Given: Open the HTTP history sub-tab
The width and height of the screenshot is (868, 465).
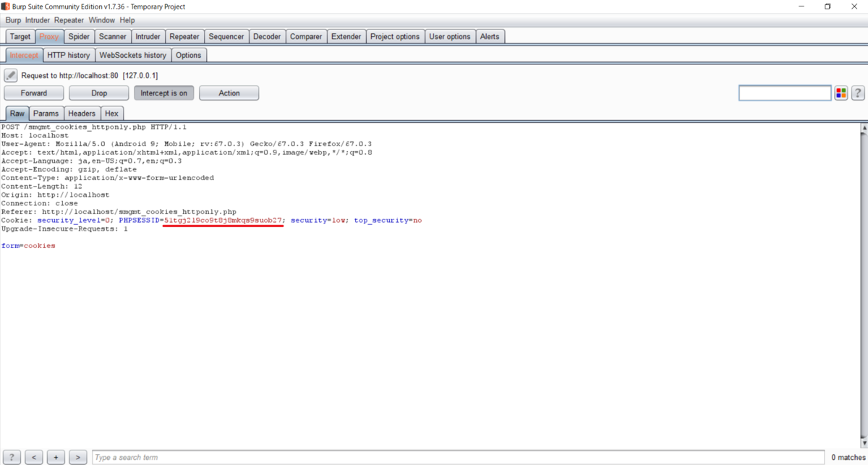Looking at the screenshot, I should 69,55.
